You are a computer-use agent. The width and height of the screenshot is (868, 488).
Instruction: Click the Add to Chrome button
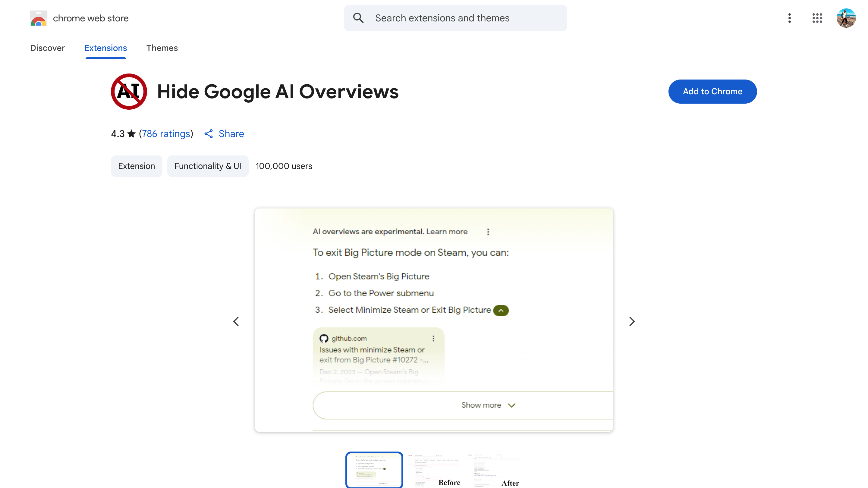[x=712, y=92]
